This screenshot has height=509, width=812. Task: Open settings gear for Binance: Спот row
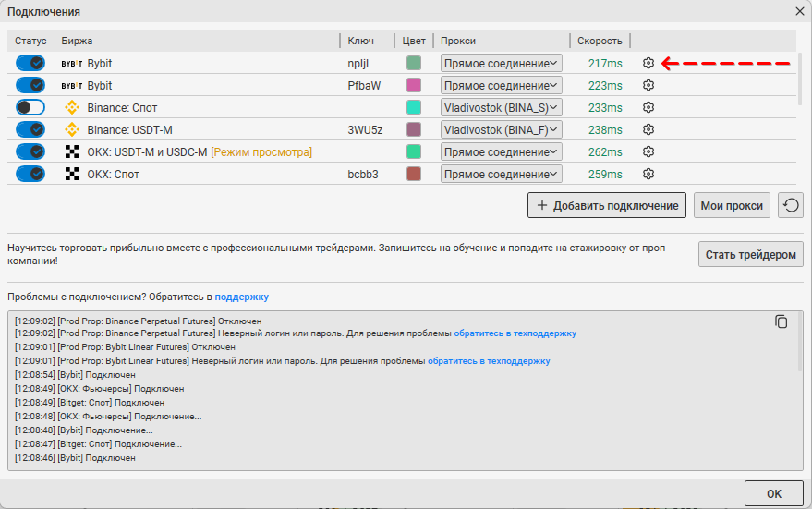point(648,107)
